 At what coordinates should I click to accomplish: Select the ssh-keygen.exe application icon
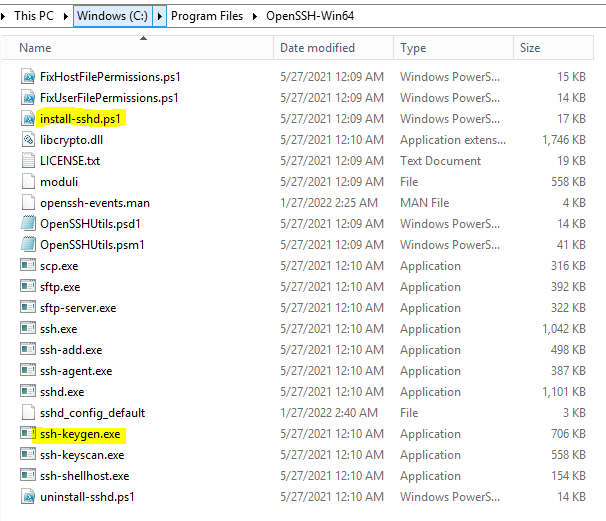(28, 433)
